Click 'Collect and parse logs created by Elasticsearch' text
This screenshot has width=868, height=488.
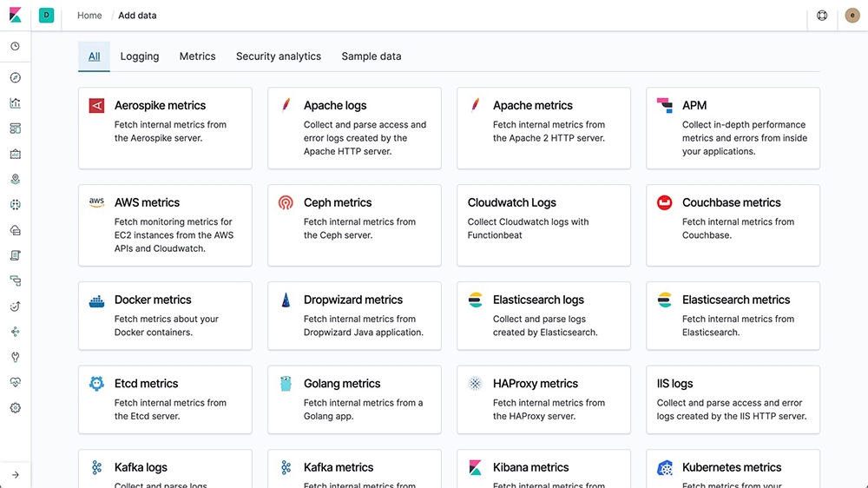pos(545,326)
